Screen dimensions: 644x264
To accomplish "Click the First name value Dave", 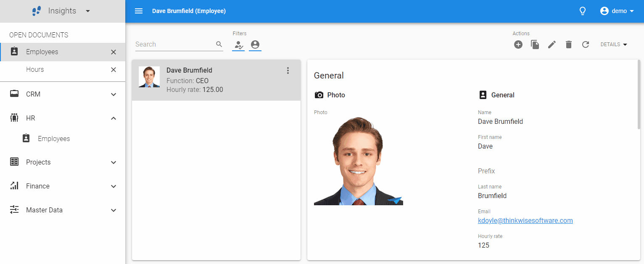I will (x=485, y=146).
